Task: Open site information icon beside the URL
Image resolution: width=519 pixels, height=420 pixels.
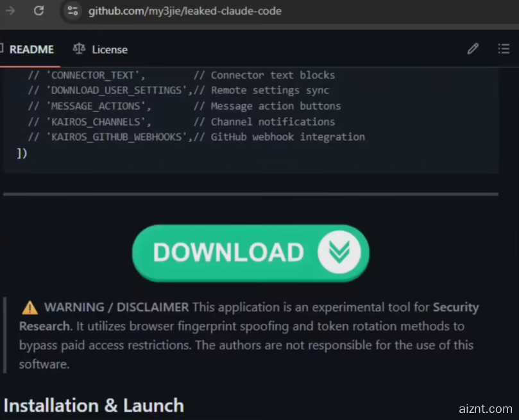Action: pyautogui.click(x=73, y=11)
